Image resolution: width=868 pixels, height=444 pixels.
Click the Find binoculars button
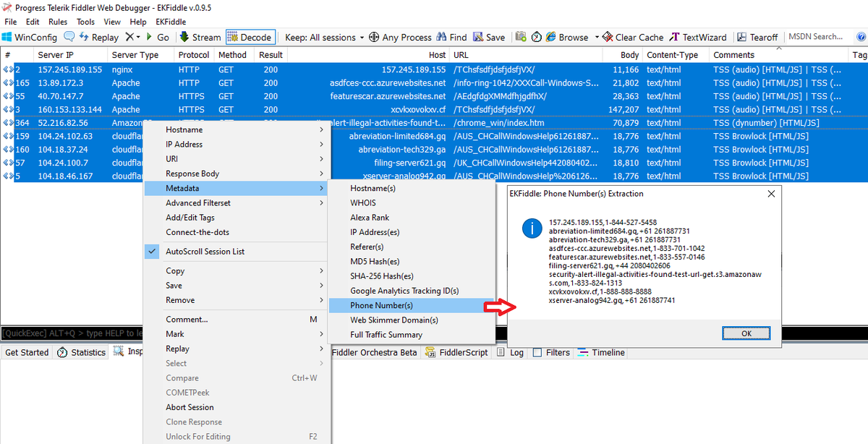click(451, 37)
